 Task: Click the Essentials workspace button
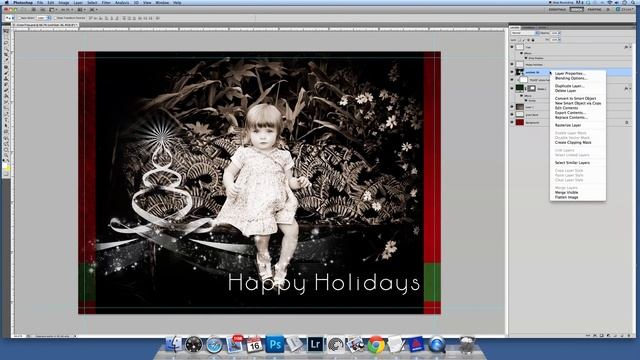(557, 9)
